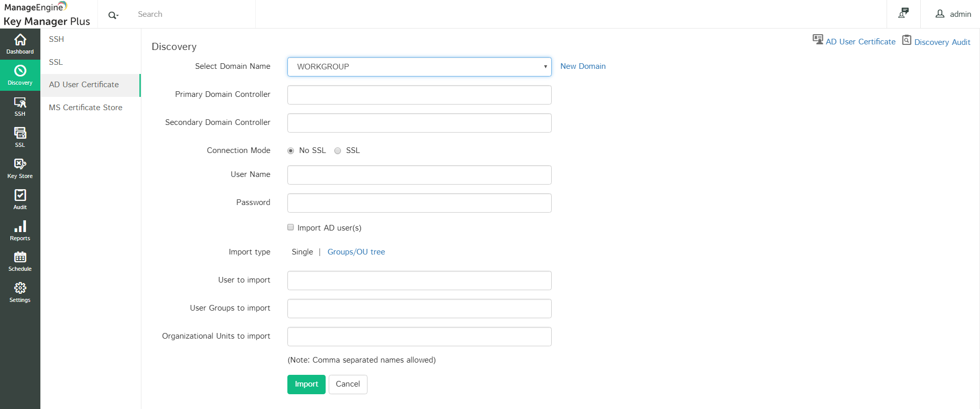980x409 pixels.
Task: Open the admin user menu
Action: coord(953,14)
